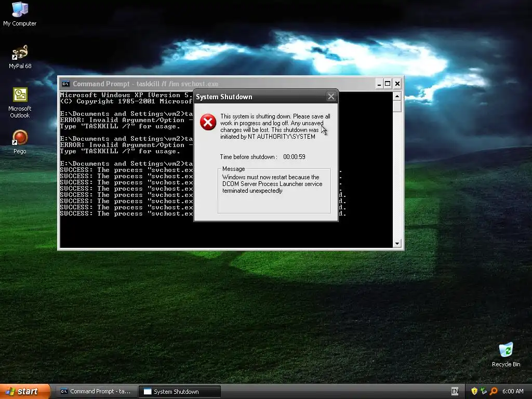Open the My Computer desktop icon
Viewport: 532px width, 399px height.
[20, 14]
